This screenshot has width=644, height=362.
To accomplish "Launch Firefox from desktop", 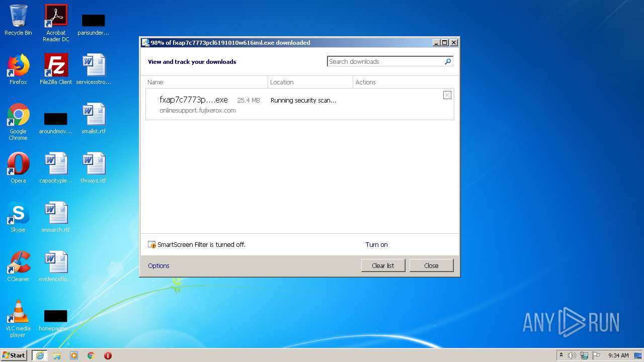I will click(18, 69).
